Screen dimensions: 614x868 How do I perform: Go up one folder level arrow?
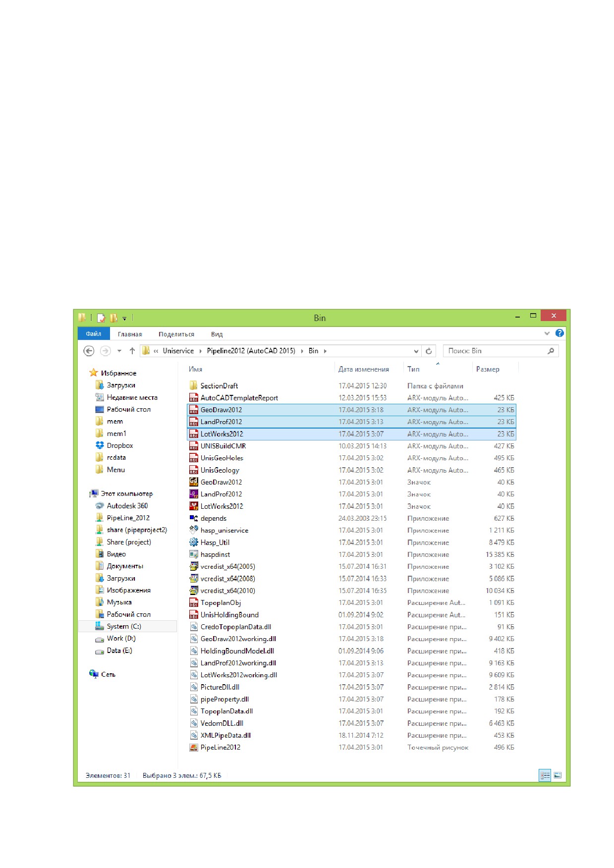[x=132, y=351]
